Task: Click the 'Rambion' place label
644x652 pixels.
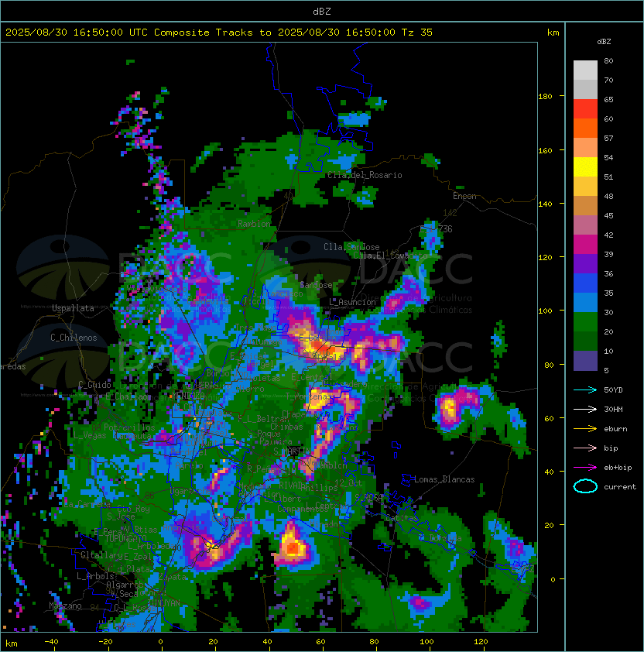Action: pos(254,224)
